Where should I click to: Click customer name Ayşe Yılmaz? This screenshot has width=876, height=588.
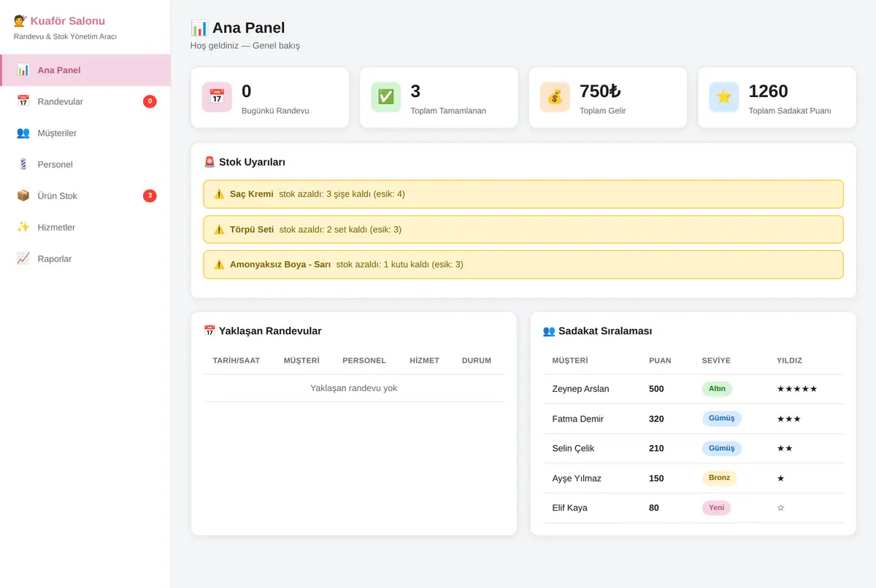577,478
